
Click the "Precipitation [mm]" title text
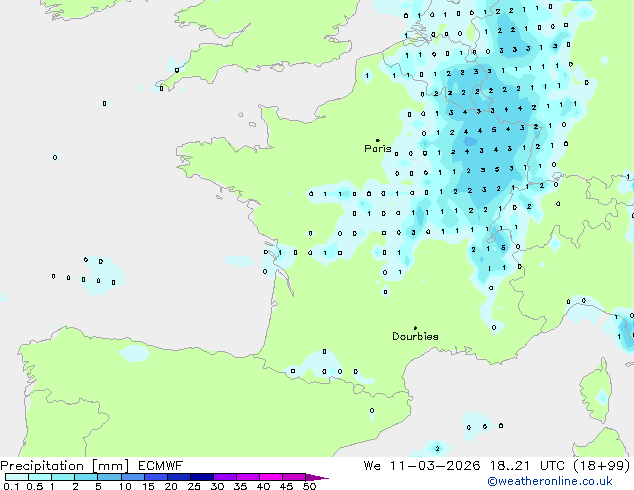click(x=65, y=466)
